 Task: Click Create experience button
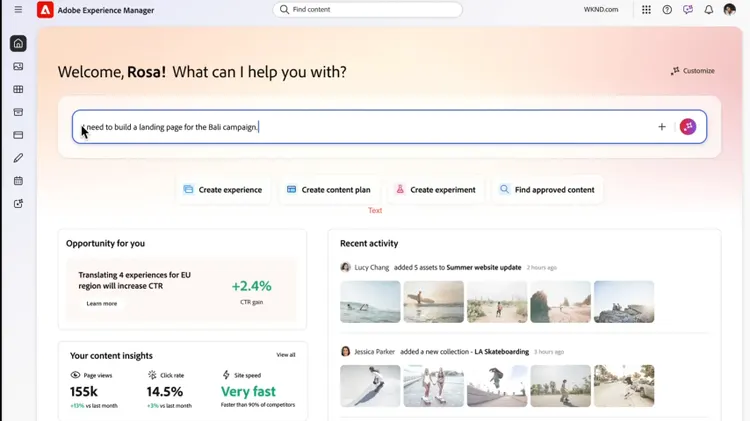click(222, 190)
